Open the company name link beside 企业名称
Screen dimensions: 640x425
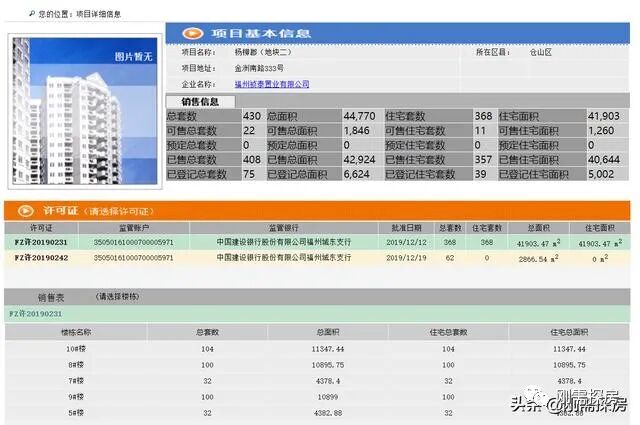click(272, 84)
